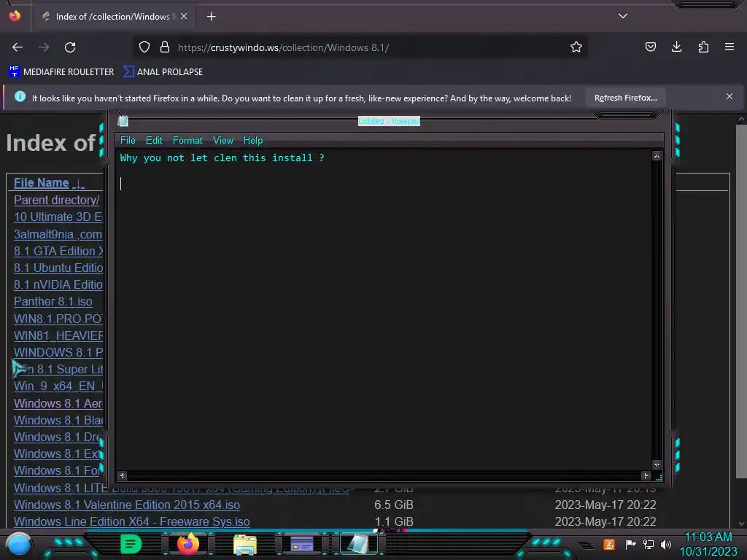Screen dimensions: 747x560
Task: Reload the current Firefox page
Action: pyautogui.click(x=70, y=47)
